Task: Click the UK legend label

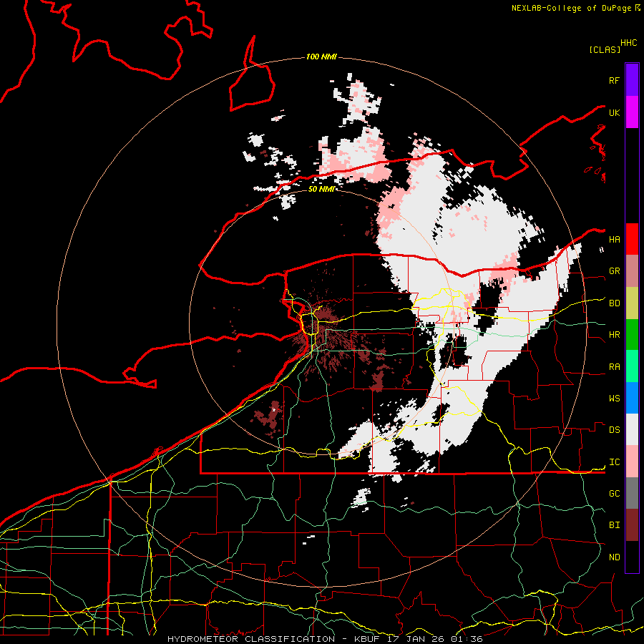Action: pos(614,112)
